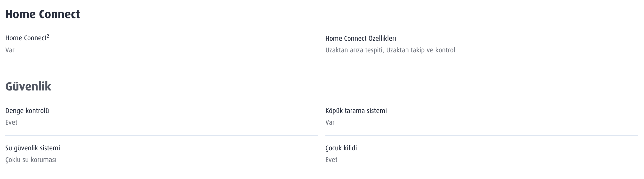Click the Güvenlik section heading

28,87
